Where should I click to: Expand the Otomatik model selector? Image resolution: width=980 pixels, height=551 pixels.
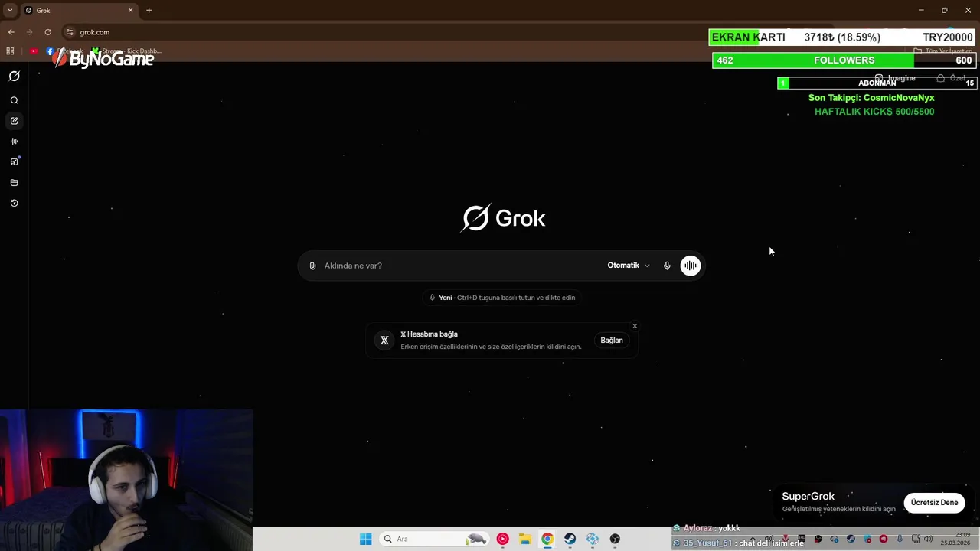coord(629,266)
